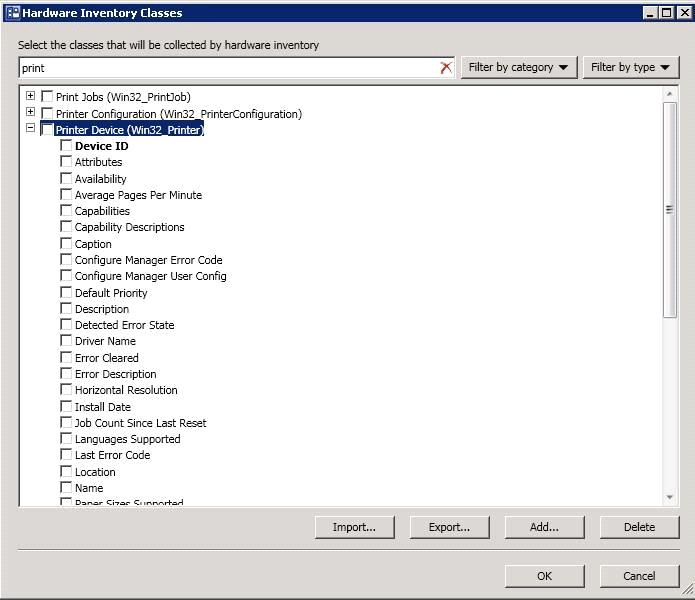Enable the Attributes property checkbox
695x600 pixels.
pyautogui.click(x=66, y=161)
